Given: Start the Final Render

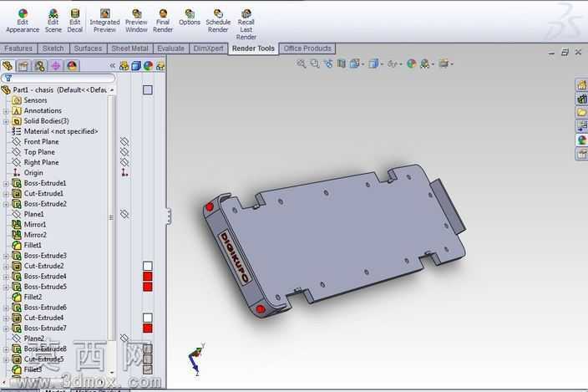Looking at the screenshot, I should pyautogui.click(x=163, y=21).
